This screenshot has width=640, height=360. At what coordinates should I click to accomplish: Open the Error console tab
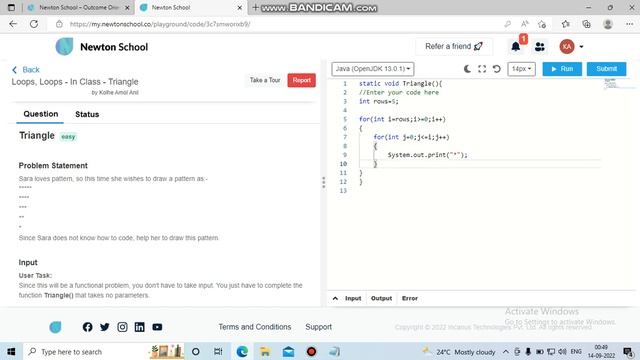click(410, 298)
